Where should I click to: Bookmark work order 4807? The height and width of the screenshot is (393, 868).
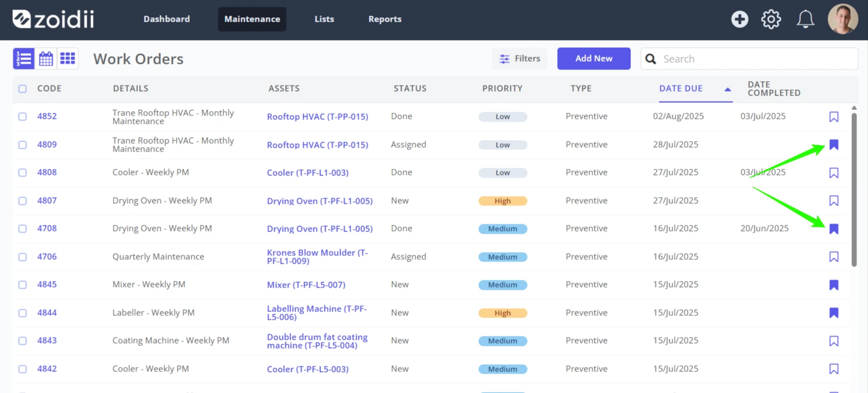pyautogui.click(x=834, y=200)
